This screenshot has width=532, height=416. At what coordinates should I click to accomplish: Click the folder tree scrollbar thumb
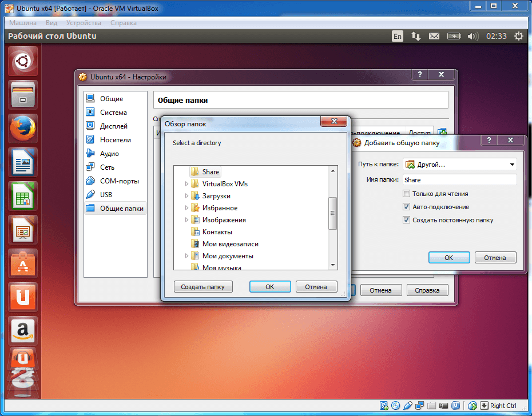[x=333, y=213]
